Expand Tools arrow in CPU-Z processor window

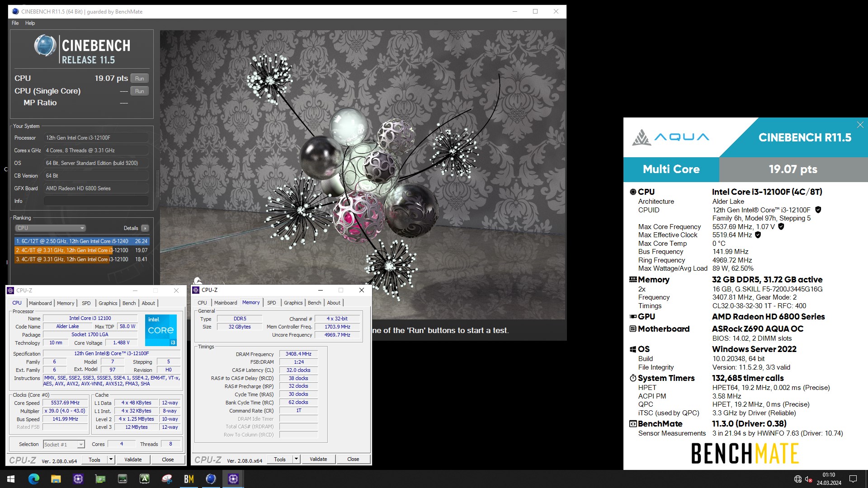click(110, 460)
